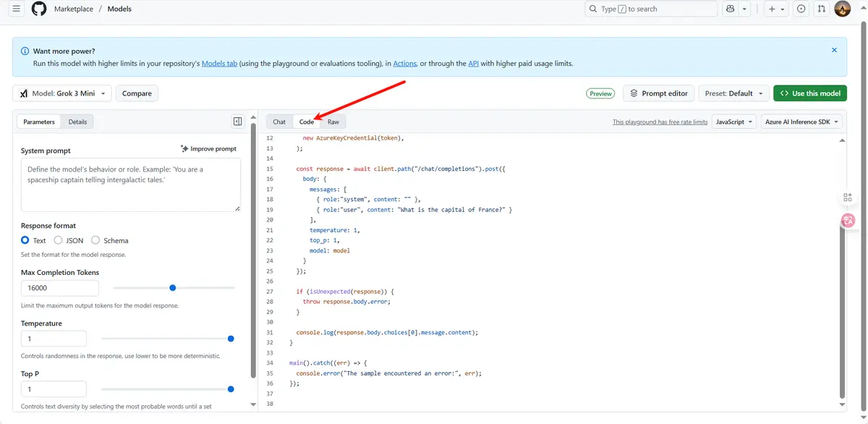Click the Top P value field
This screenshot has width=868, height=424.
tap(54, 389)
